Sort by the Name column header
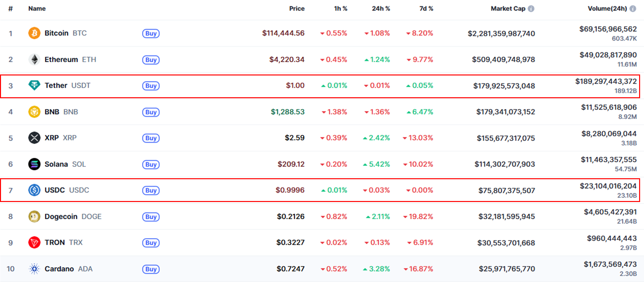This screenshot has height=282, width=644. tap(37, 9)
